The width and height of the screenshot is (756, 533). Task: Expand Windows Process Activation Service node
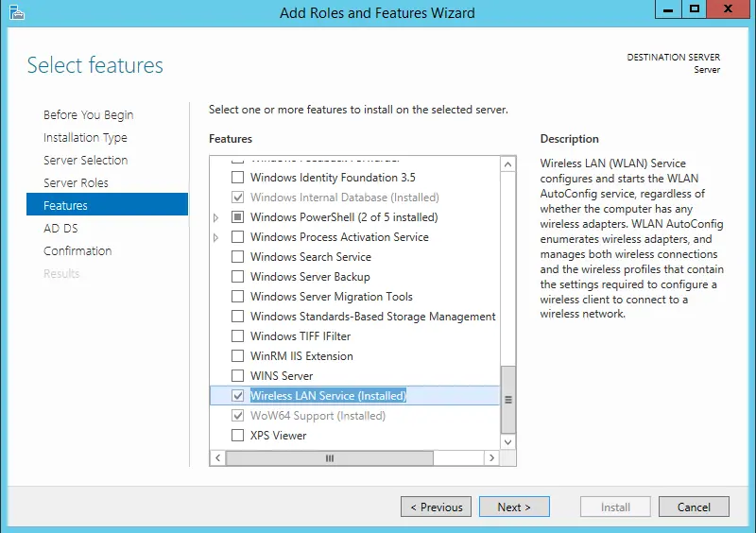coord(216,237)
